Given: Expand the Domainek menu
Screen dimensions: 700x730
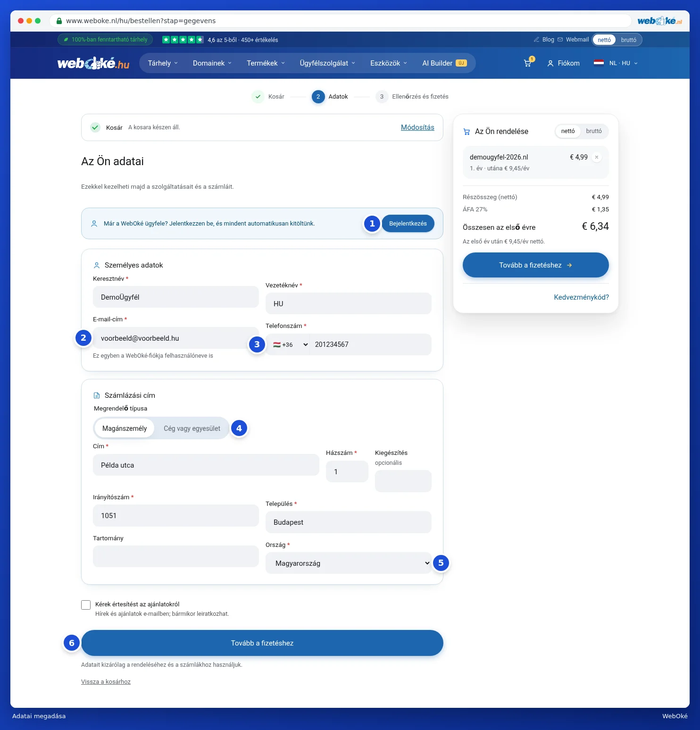Looking at the screenshot, I should [x=212, y=63].
